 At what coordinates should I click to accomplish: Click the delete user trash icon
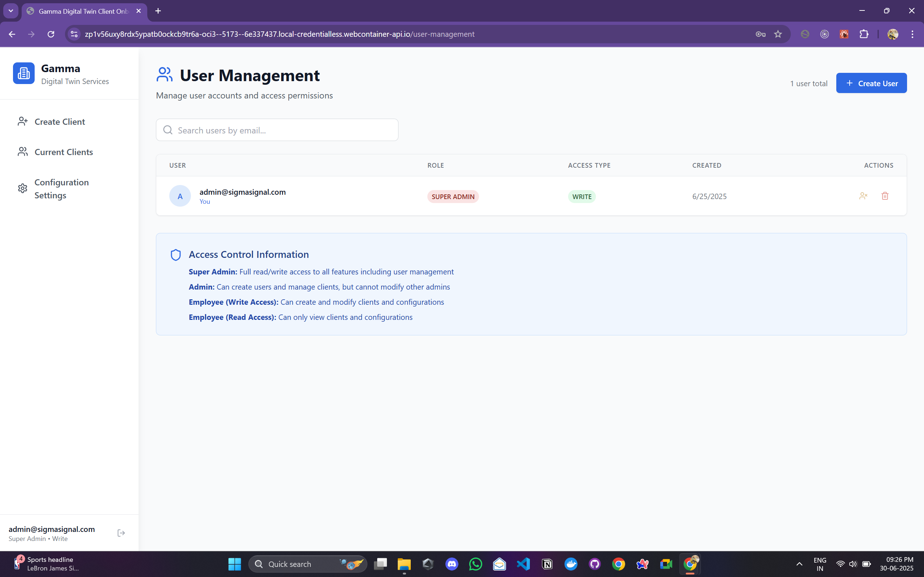[885, 196]
